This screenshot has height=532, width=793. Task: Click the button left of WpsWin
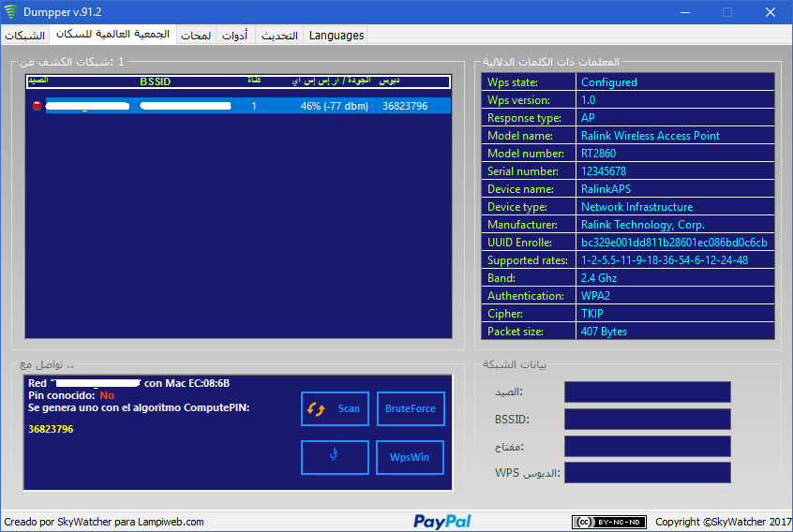(335, 457)
